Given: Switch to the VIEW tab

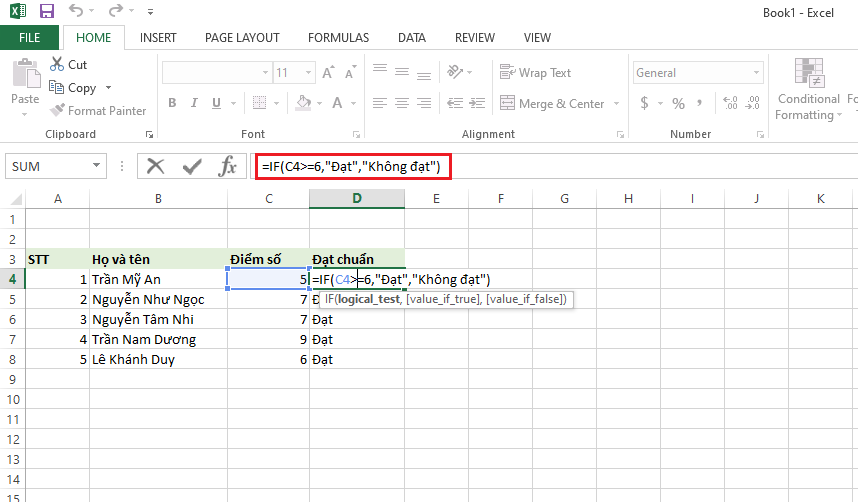Looking at the screenshot, I should [x=537, y=38].
